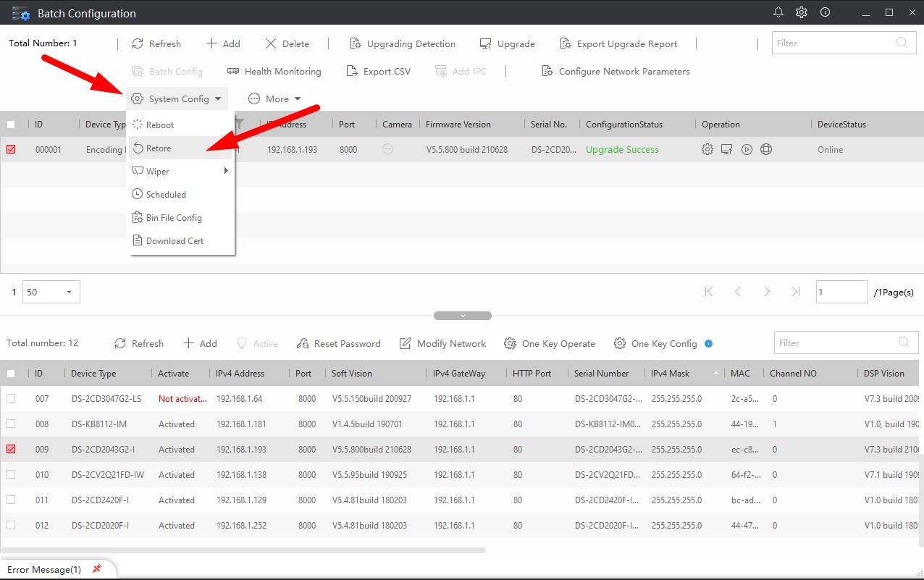Uncheck the device 000001 row checkbox
The height and width of the screenshot is (580, 924).
point(11,150)
